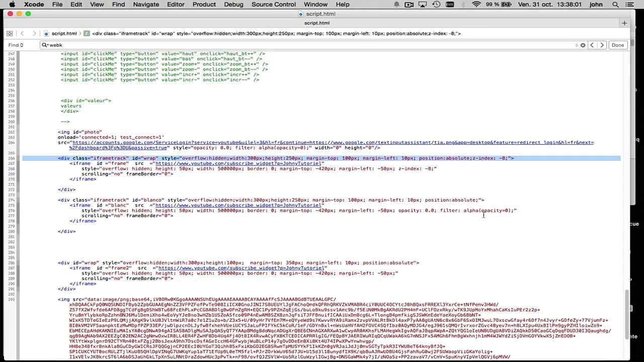Select the script.html tab
Screen dimensions: 644x362
pos(317,23)
